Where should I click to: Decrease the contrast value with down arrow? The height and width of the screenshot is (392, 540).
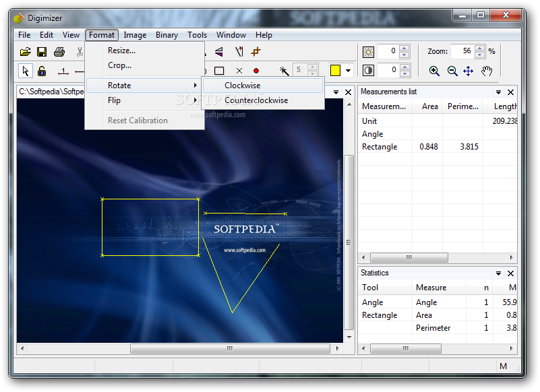point(404,73)
